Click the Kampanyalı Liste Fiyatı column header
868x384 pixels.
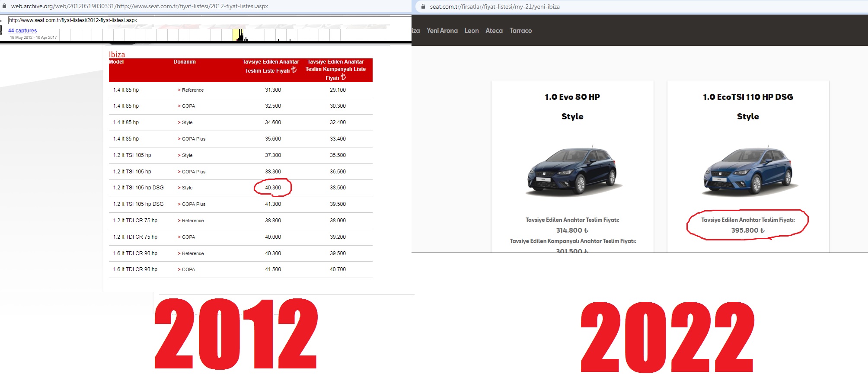coord(335,70)
